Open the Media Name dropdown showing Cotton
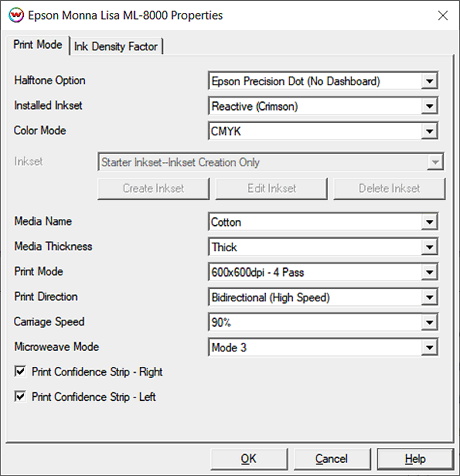The width and height of the screenshot is (460, 476). pyautogui.click(x=323, y=222)
